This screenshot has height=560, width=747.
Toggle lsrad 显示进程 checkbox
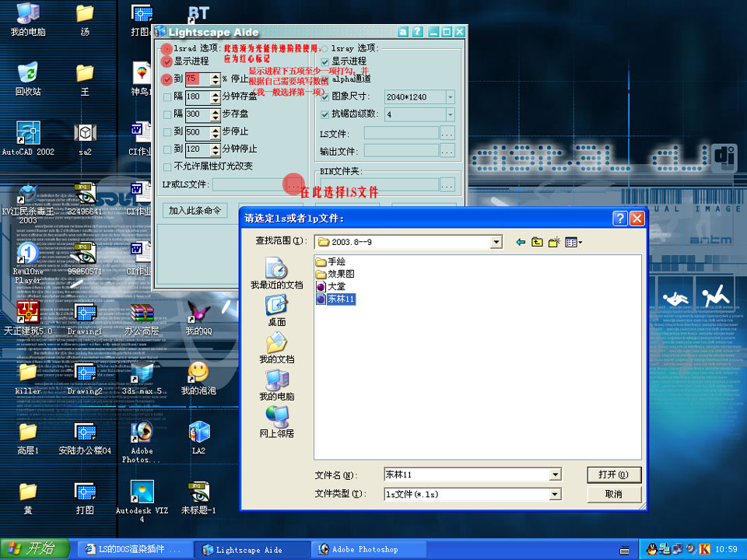coord(167,61)
